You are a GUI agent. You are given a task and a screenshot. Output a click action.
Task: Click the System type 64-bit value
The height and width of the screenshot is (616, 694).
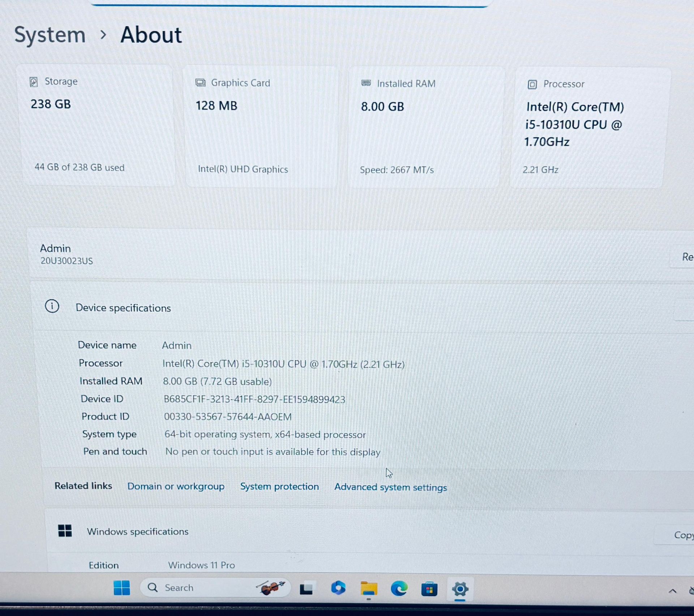(x=265, y=435)
